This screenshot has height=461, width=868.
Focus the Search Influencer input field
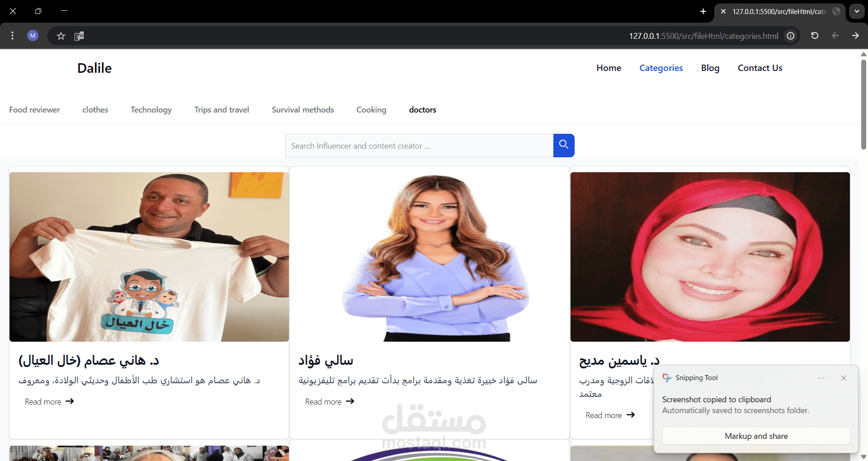pyautogui.click(x=419, y=146)
